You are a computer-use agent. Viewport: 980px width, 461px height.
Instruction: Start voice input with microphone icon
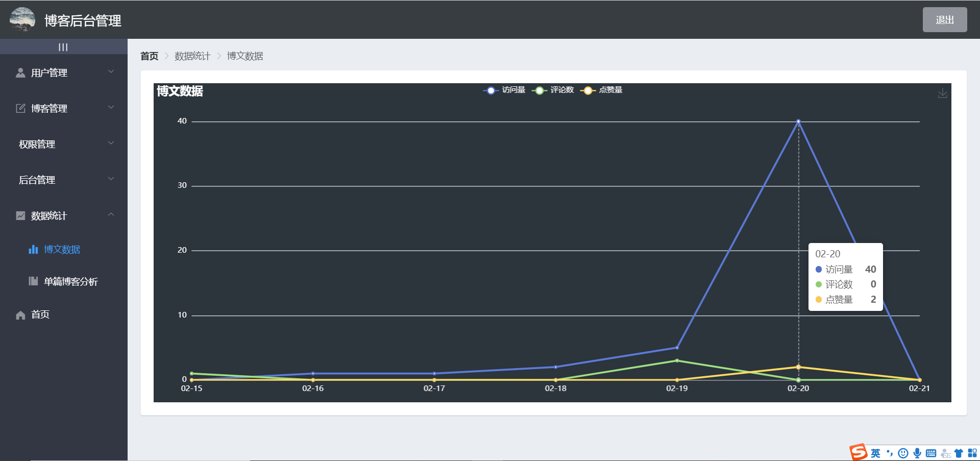click(917, 453)
